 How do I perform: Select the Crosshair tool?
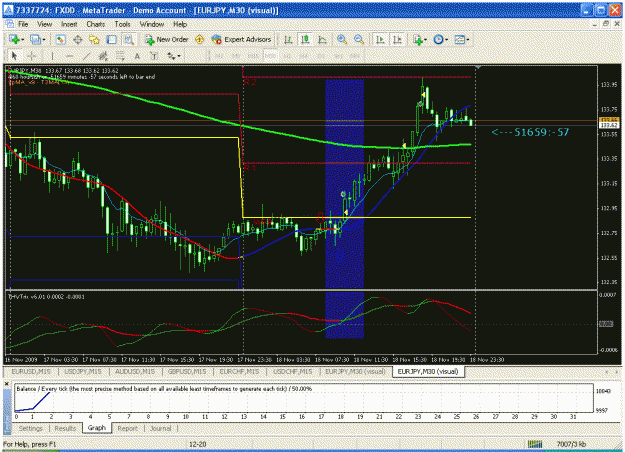31,56
